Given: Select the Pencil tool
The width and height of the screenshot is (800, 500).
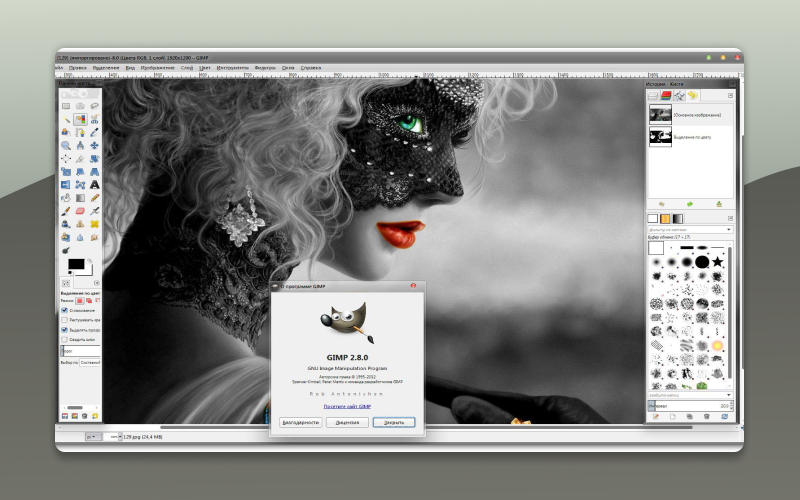Looking at the screenshot, I should pyautogui.click(x=94, y=198).
